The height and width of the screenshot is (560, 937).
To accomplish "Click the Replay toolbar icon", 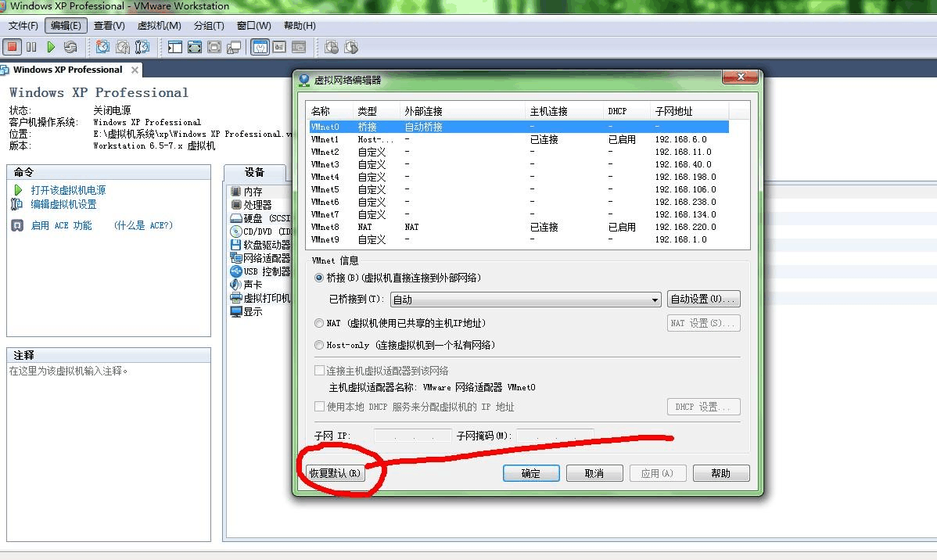I will tap(350, 47).
